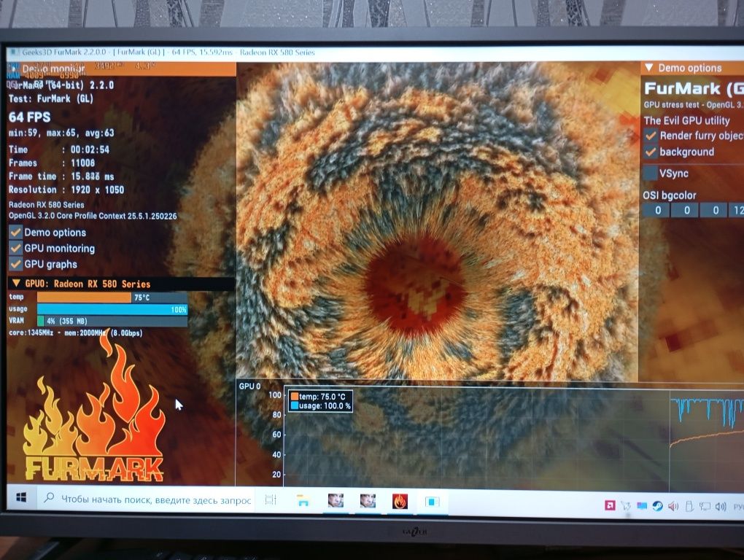Click the red speaker tray icon
744x560 pixels.
click(x=673, y=507)
